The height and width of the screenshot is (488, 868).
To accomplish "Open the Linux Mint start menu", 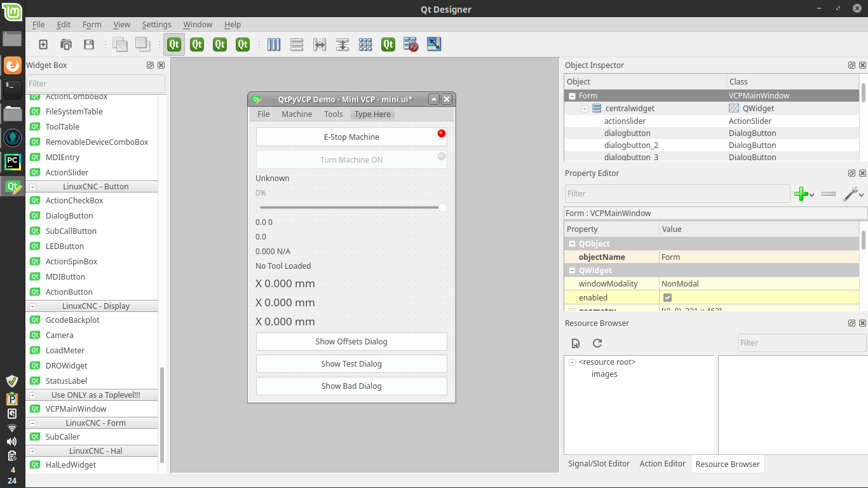I will pos(12,12).
